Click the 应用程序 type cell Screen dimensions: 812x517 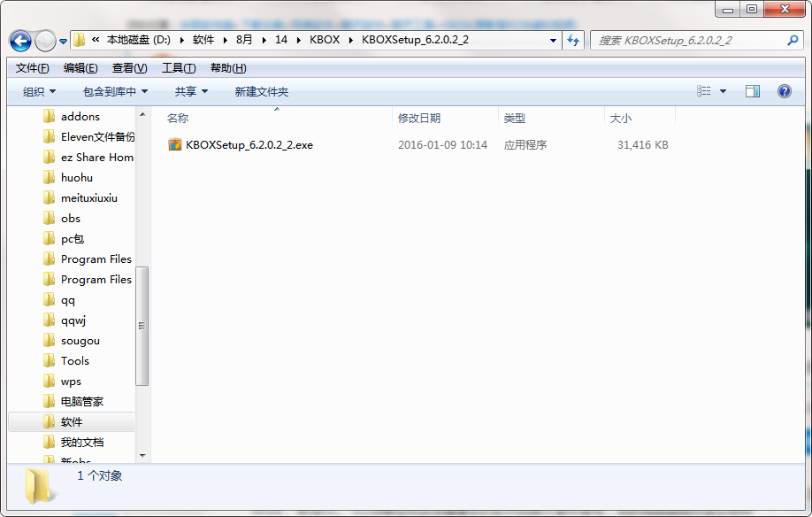click(x=525, y=145)
